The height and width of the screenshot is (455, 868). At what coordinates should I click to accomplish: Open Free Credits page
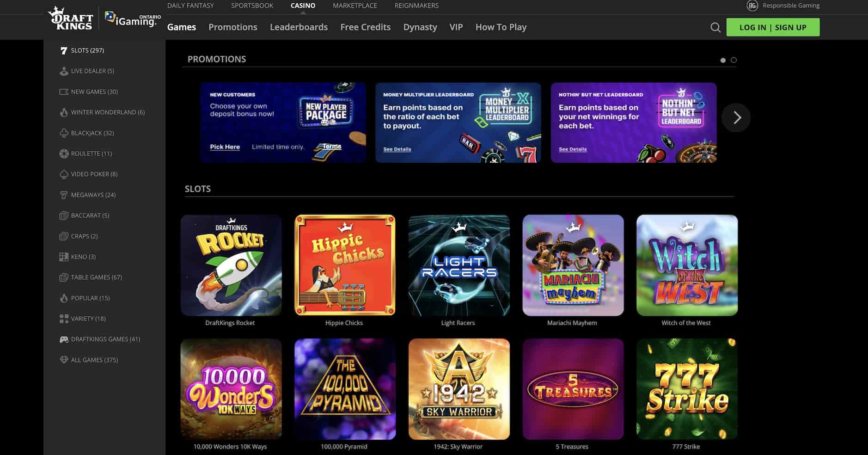366,27
